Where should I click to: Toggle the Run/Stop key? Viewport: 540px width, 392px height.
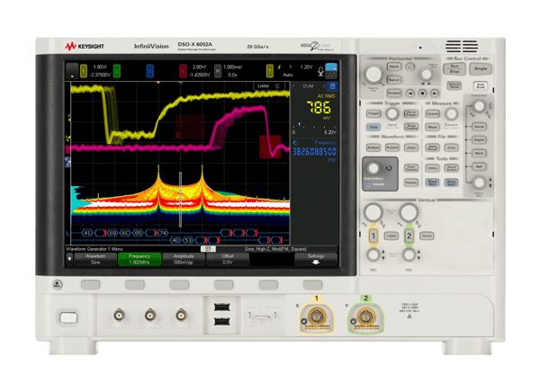pyautogui.click(x=454, y=68)
